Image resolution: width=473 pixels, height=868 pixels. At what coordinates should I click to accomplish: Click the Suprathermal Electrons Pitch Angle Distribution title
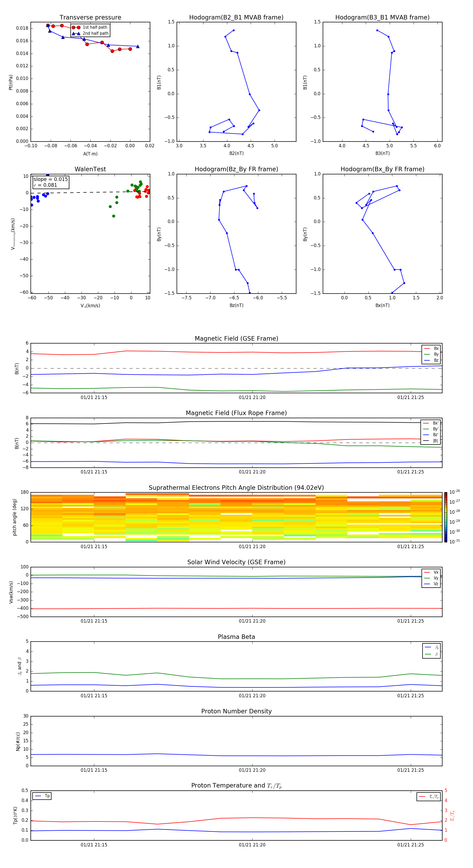236,488
